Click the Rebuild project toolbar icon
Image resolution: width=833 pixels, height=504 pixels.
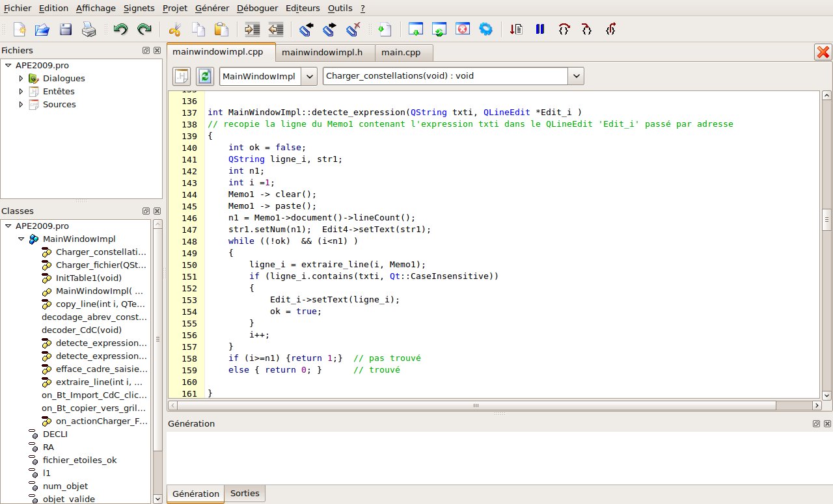click(439, 29)
